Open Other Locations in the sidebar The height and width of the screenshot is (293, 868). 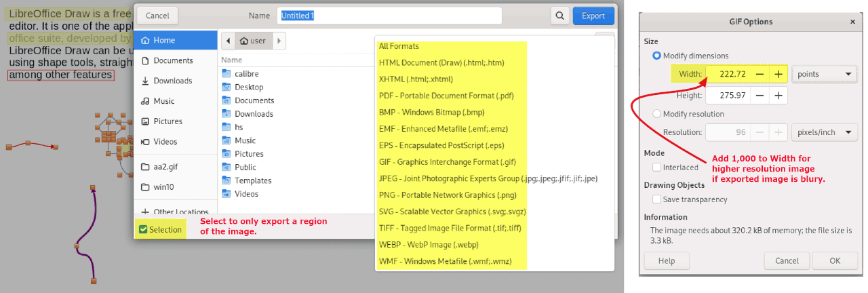175,212
